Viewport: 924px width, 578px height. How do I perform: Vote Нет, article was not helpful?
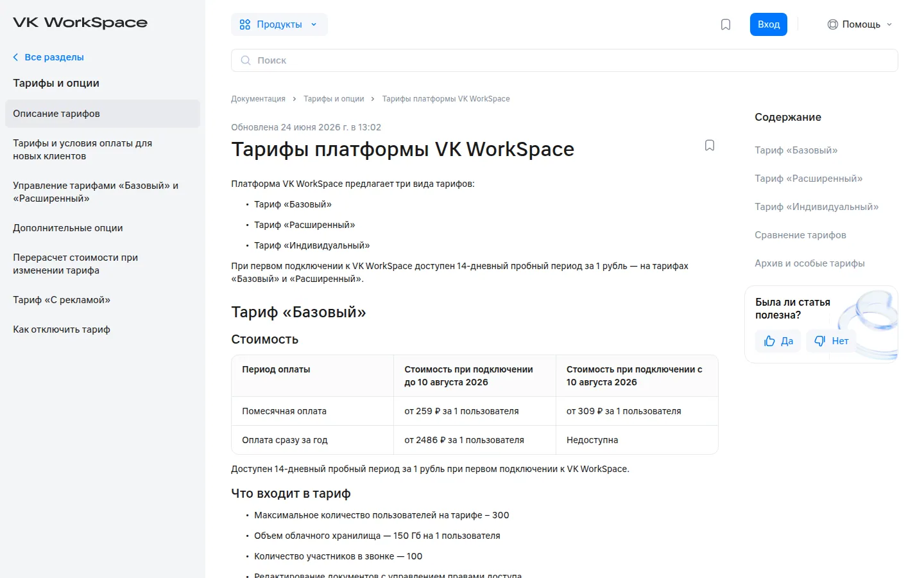coord(831,341)
